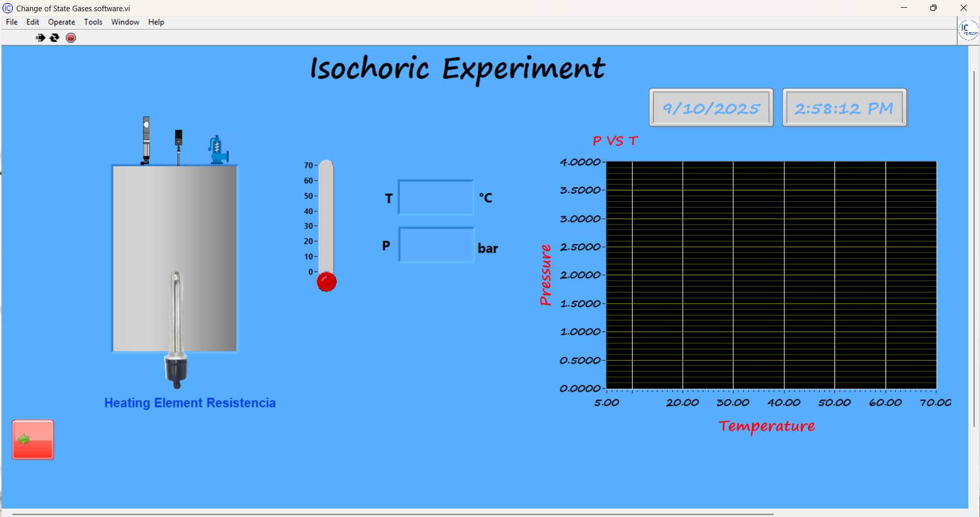Click the red thermometer bulb
The height and width of the screenshot is (517, 980).
(326, 282)
